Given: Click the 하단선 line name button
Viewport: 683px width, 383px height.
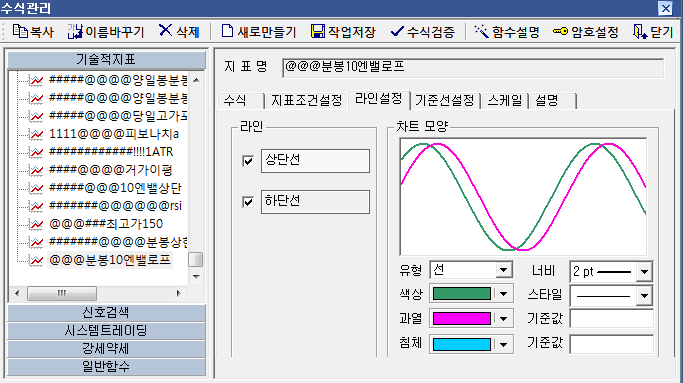Looking at the screenshot, I should (315, 202).
